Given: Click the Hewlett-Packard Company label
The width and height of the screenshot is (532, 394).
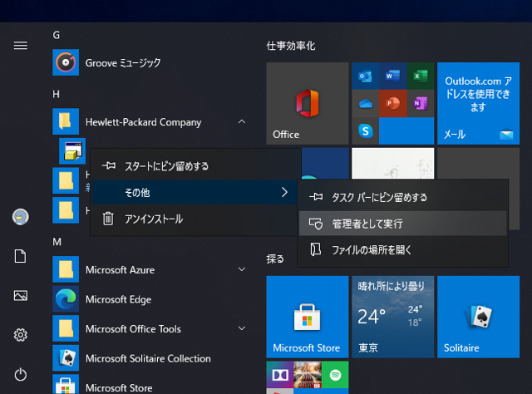Looking at the screenshot, I should point(144,122).
